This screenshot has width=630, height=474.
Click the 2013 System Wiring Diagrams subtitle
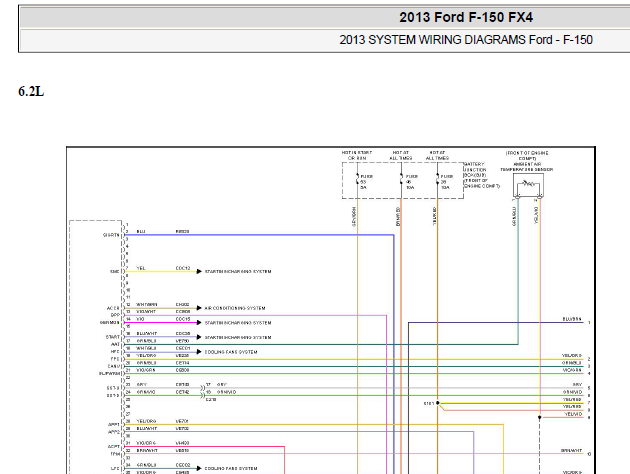click(x=466, y=40)
